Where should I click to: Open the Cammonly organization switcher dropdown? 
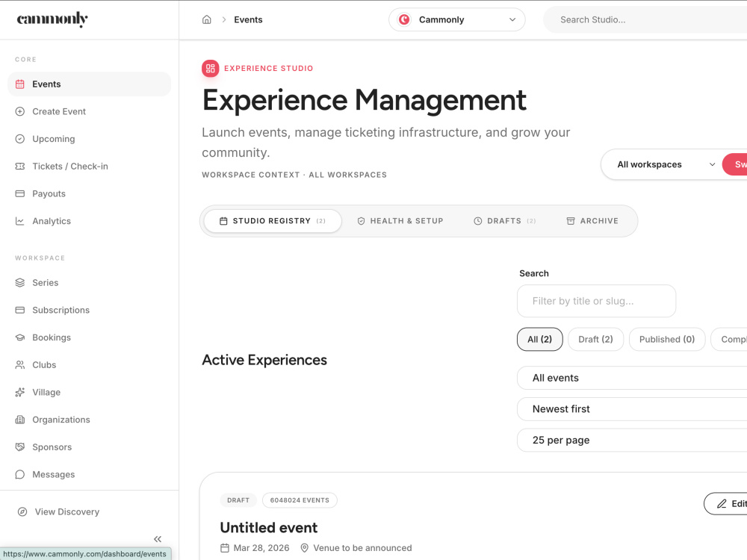457,19
